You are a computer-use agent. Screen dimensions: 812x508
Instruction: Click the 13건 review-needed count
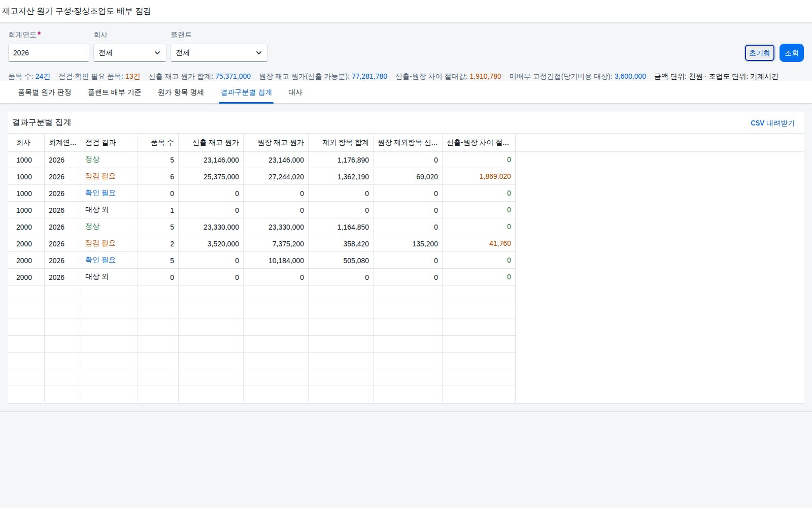132,76
